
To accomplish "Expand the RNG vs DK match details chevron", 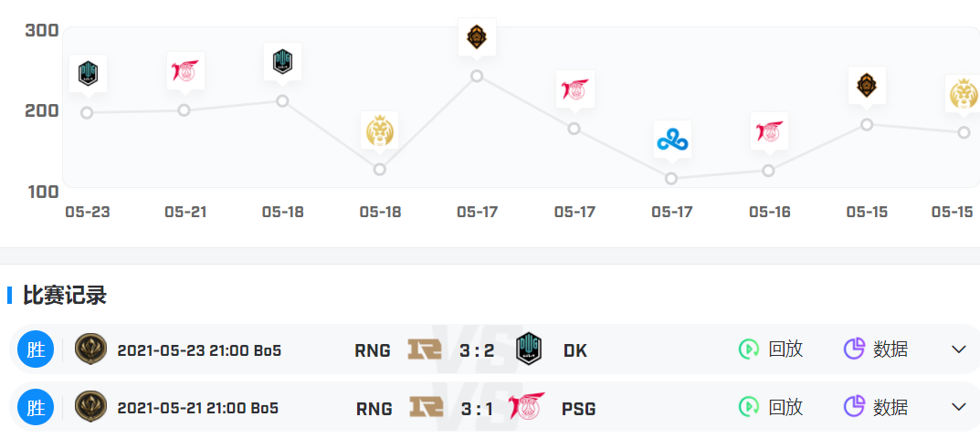I will click(958, 349).
